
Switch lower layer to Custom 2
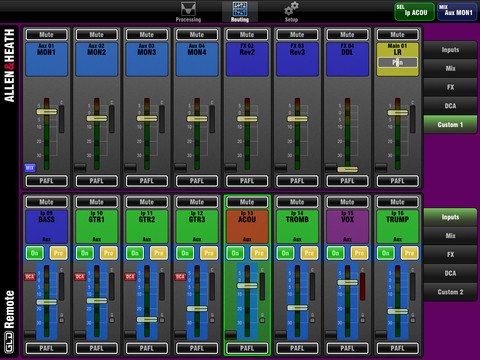[x=450, y=292]
